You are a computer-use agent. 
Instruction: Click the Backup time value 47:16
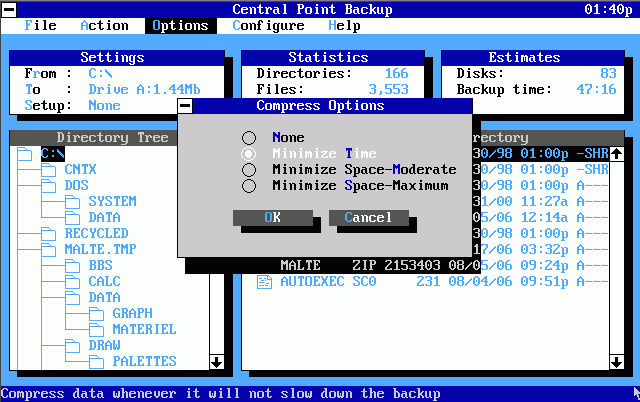click(x=596, y=89)
